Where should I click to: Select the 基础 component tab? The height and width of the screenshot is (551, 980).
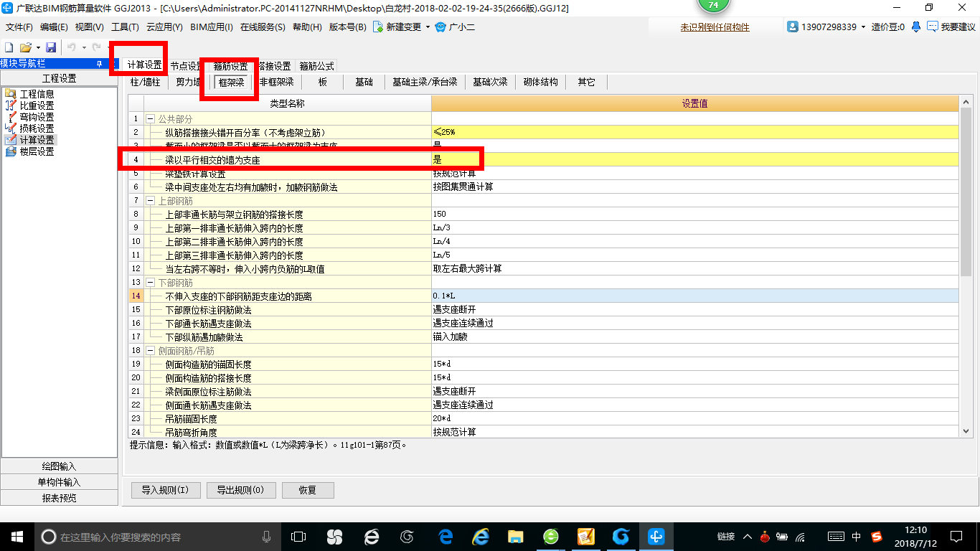(x=364, y=83)
